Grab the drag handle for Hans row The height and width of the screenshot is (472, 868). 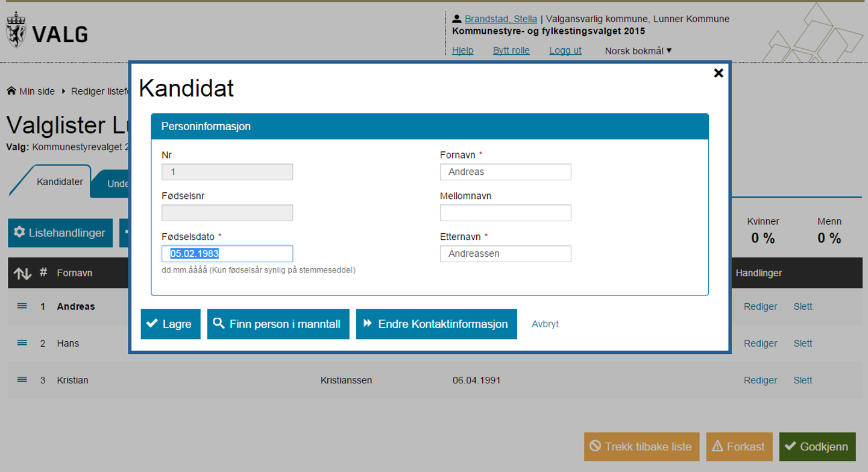point(22,343)
